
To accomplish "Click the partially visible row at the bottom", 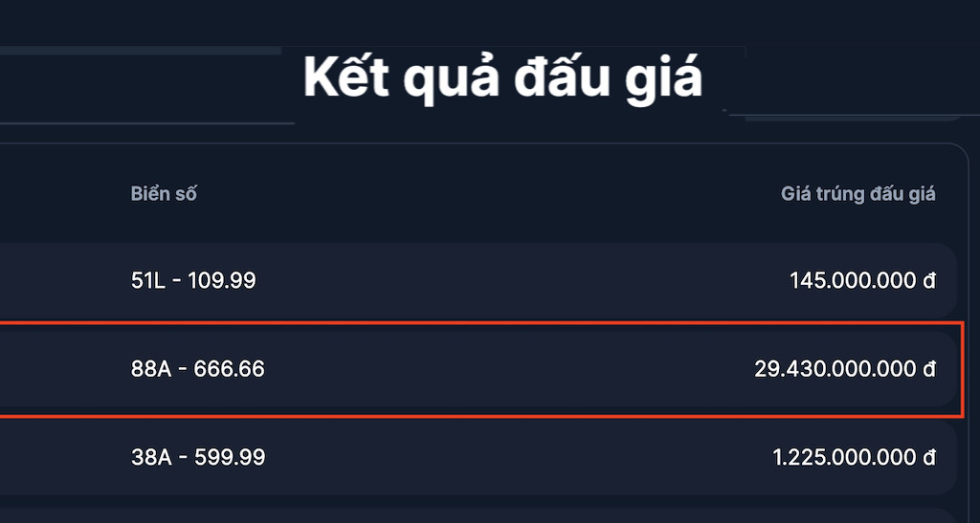I will (479, 516).
